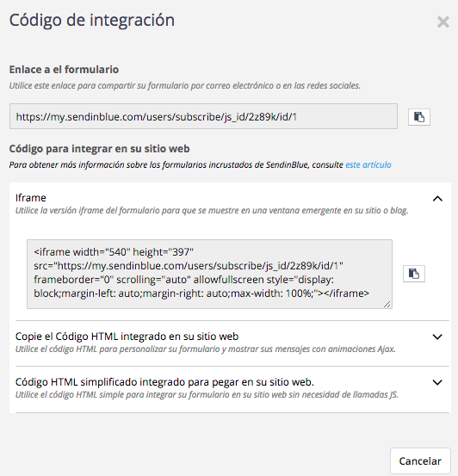The image size is (458, 476).
Task: Click the Cancelar button
Action: 420,461
